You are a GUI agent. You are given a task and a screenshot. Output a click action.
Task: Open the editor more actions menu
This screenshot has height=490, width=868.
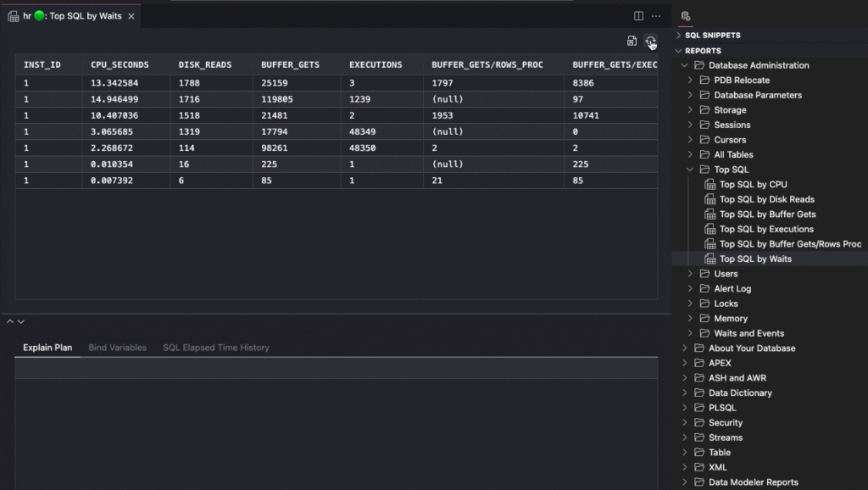point(656,16)
